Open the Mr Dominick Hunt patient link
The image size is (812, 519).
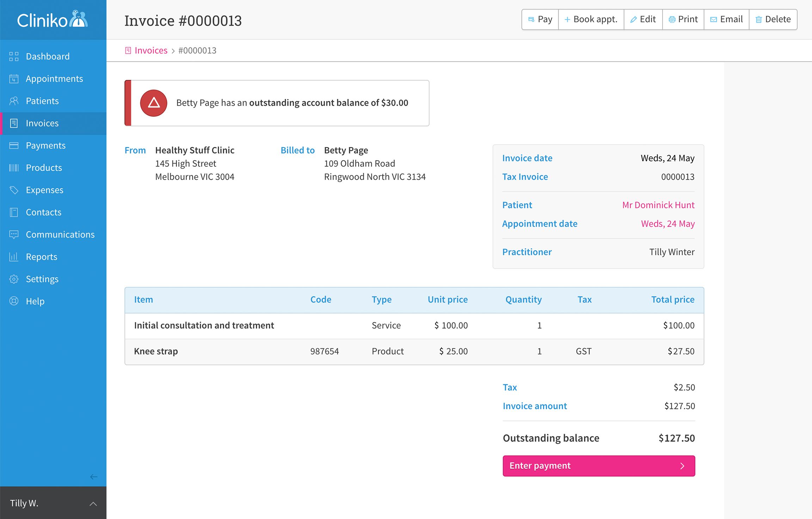coord(658,205)
